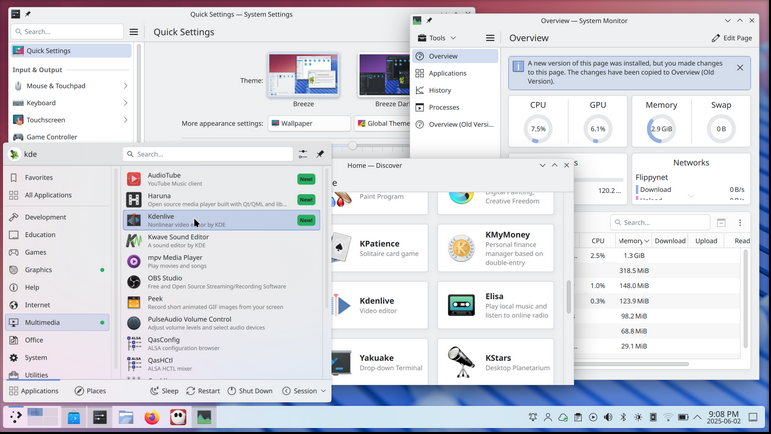This screenshot has width=771, height=434.
Task: Click the Sleep button
Action: (164, 391)
